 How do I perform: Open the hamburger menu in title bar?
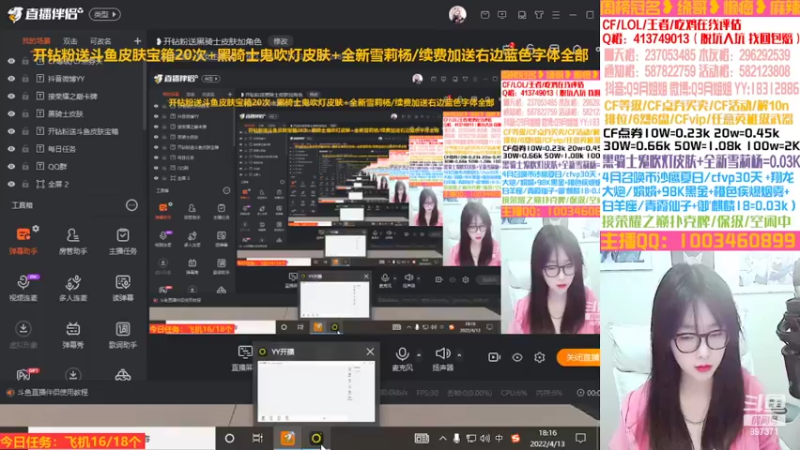556,15
